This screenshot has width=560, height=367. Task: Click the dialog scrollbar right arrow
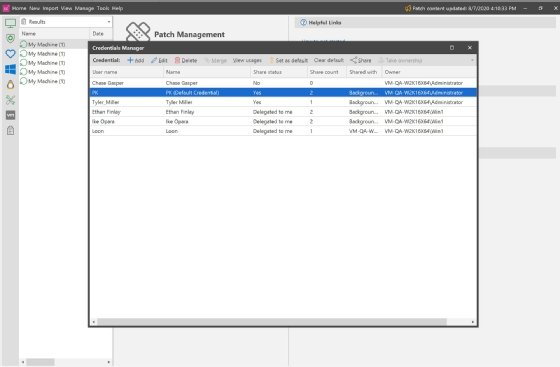473,322
